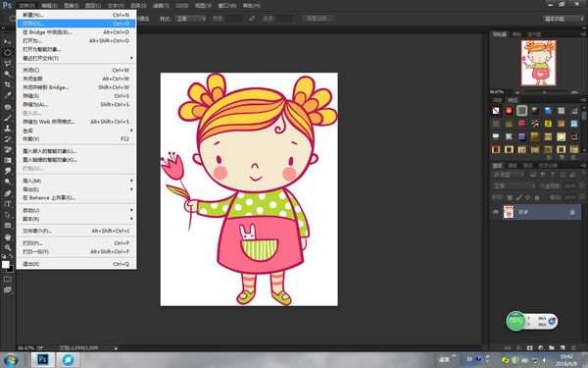Click the Windows Start button
The image size is (588, 368).
[x=10, y=360]
